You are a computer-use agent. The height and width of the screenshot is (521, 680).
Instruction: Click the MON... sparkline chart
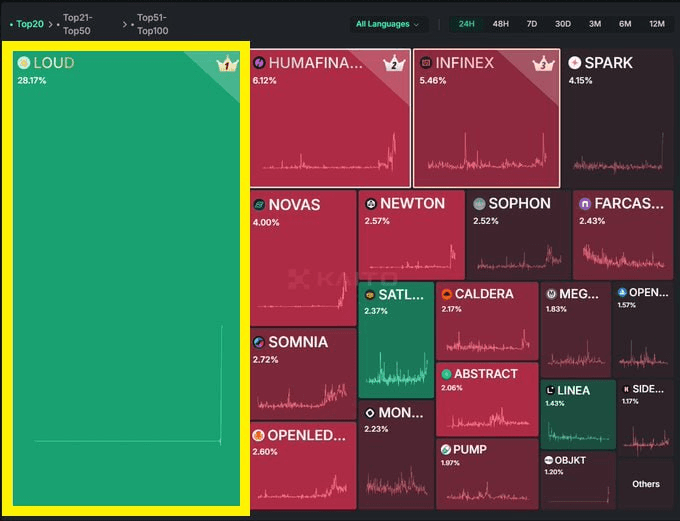[396, 482]
